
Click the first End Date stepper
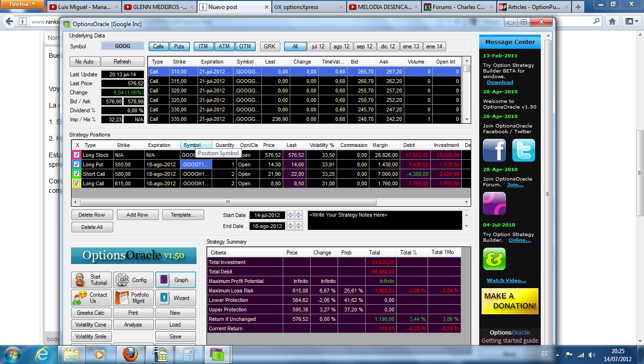click(x=291, y=226)
